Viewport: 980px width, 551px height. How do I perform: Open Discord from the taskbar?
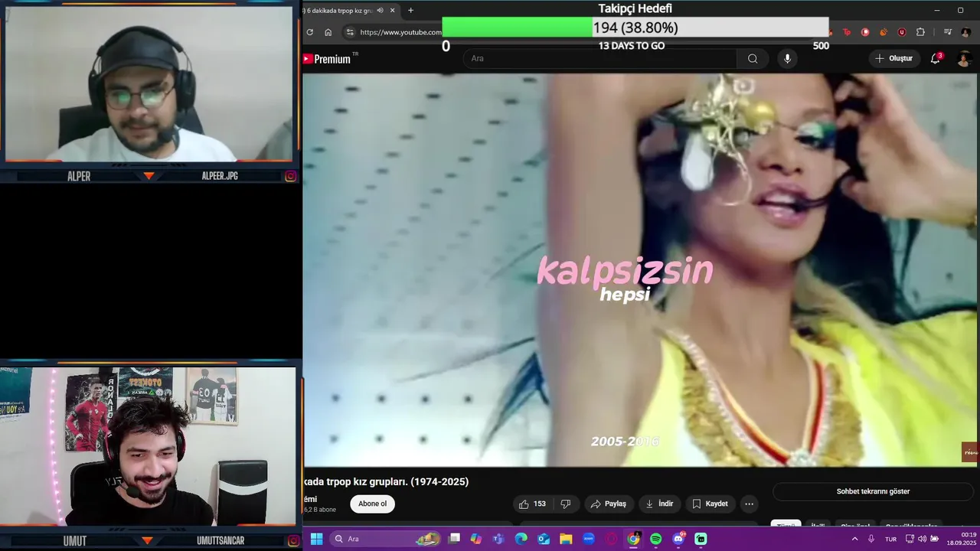(x=678, y=539)
